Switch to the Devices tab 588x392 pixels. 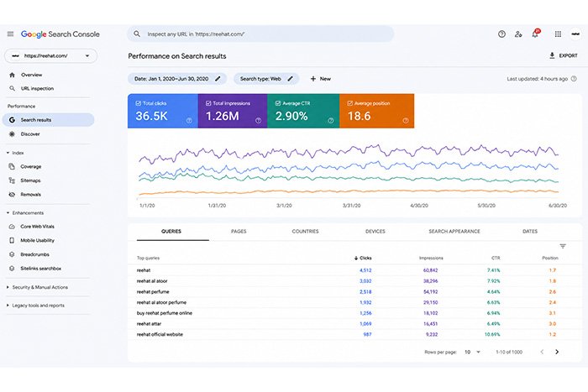point(375,231)
